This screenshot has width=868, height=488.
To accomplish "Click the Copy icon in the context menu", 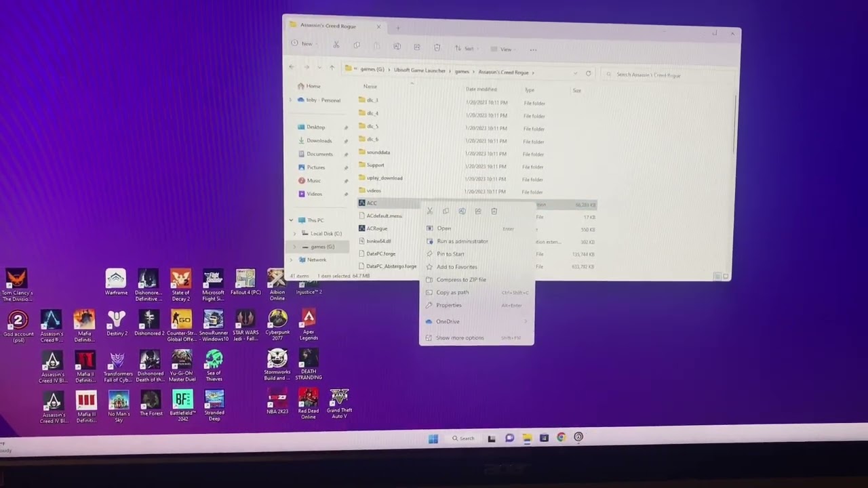I will click(446, 211).
